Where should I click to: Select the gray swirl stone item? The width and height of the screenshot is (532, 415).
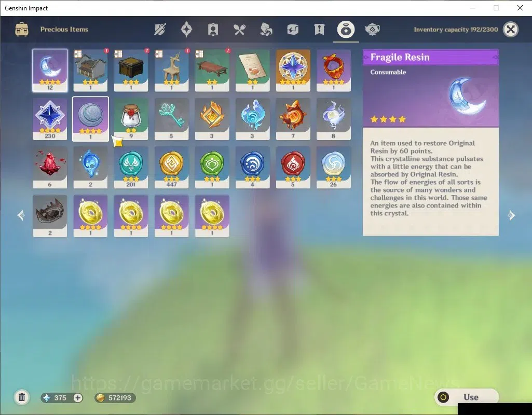[90, 119]
